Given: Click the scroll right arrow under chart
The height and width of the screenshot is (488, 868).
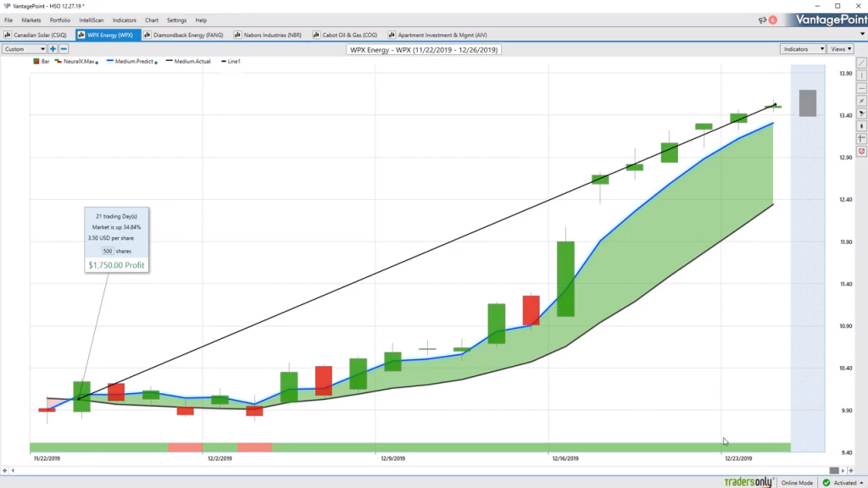Looking at the screenshot, I should point(843,471).
